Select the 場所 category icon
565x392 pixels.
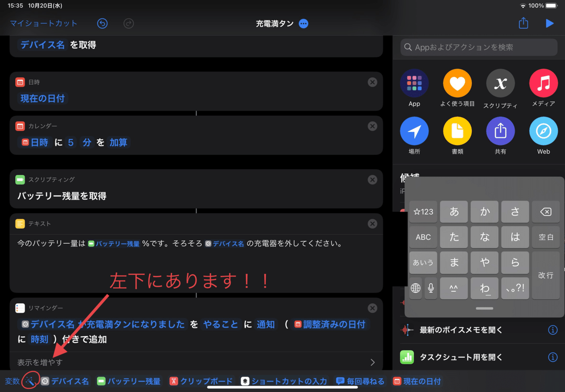tap(414, 131)
